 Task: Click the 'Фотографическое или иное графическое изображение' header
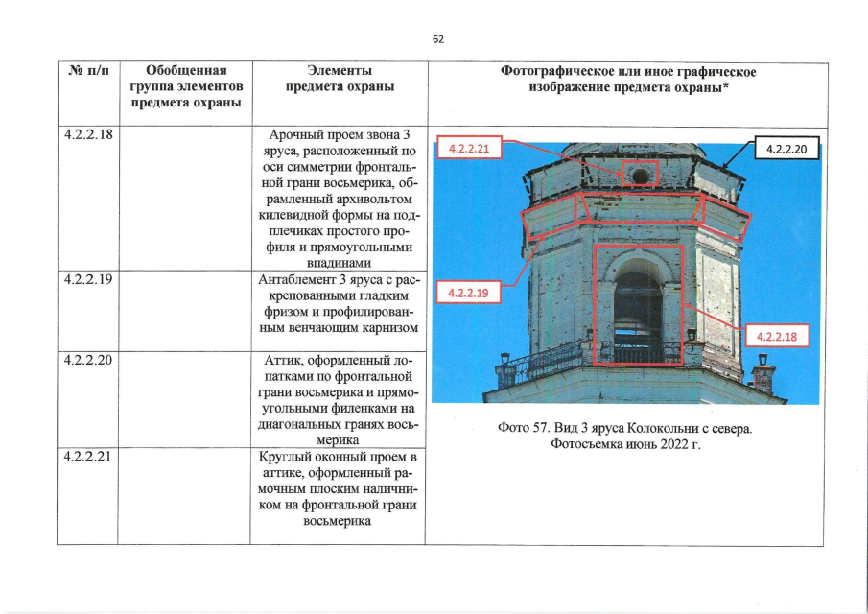627,77
